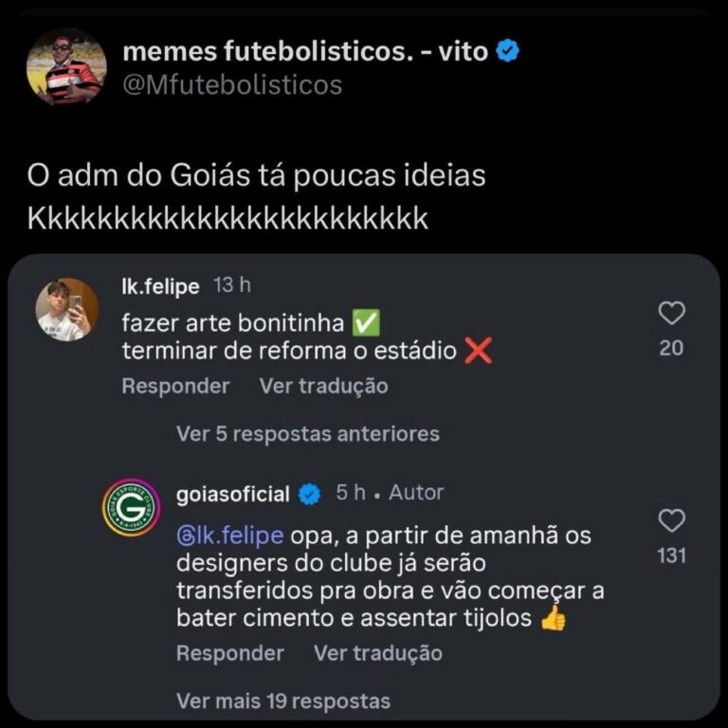Translate lk.felipe's comment with Ver tradução
Screen dimensions: 728x728
pos(323,386)
